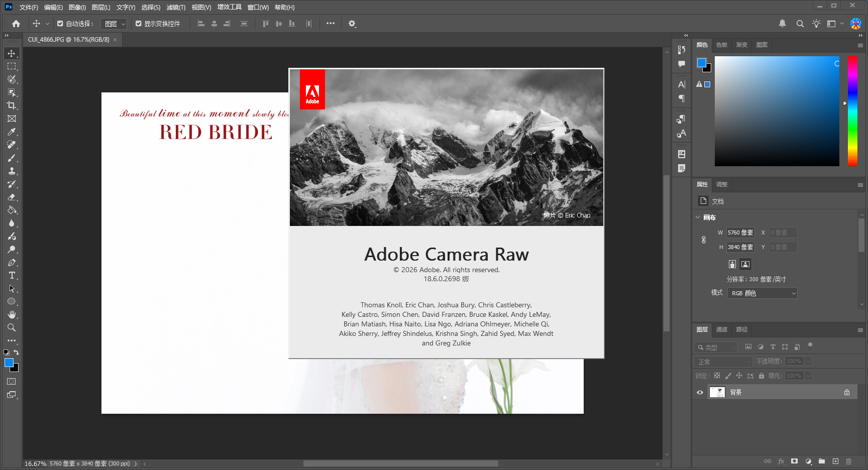This screenshot has height=470, width=868.
Task: Open the 图像(I) menu
Action: pyautogui.click(x=77, y=7)
